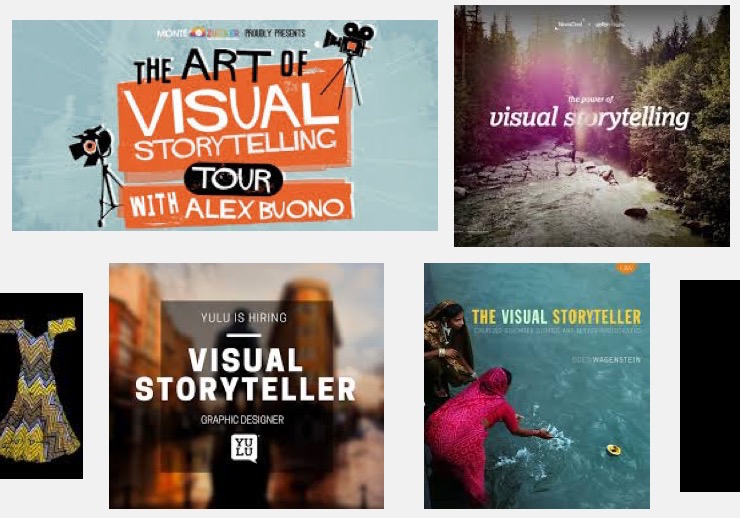Screen dimensions: 740x518
Task: Click the Monte Zucker colorful logo
Action: pos(199,33)
